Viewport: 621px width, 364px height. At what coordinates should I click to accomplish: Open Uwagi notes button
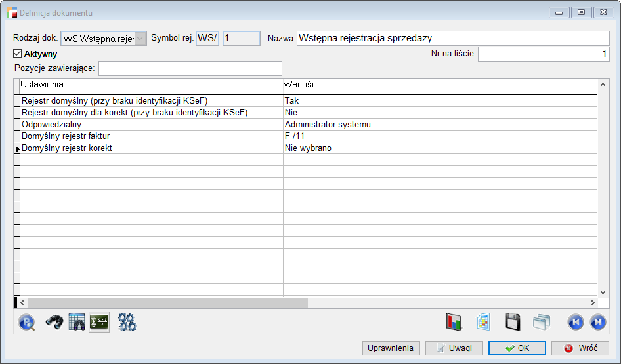(x=454, y=348)
